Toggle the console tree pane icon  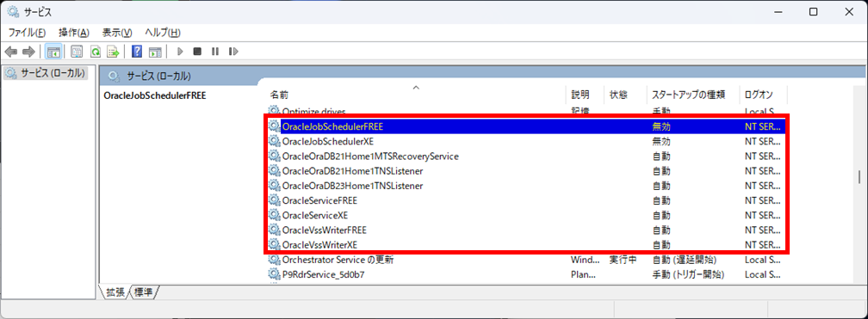(x=53, y=52)
